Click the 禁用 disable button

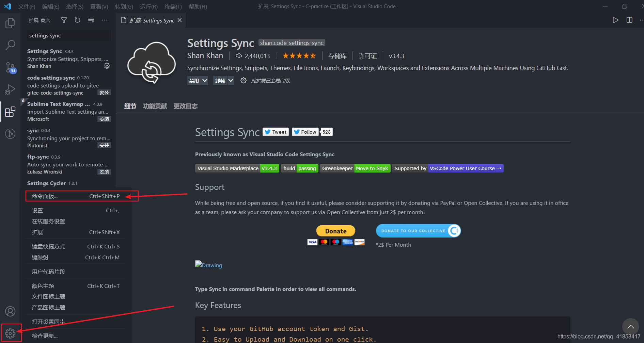pos(194,81)
